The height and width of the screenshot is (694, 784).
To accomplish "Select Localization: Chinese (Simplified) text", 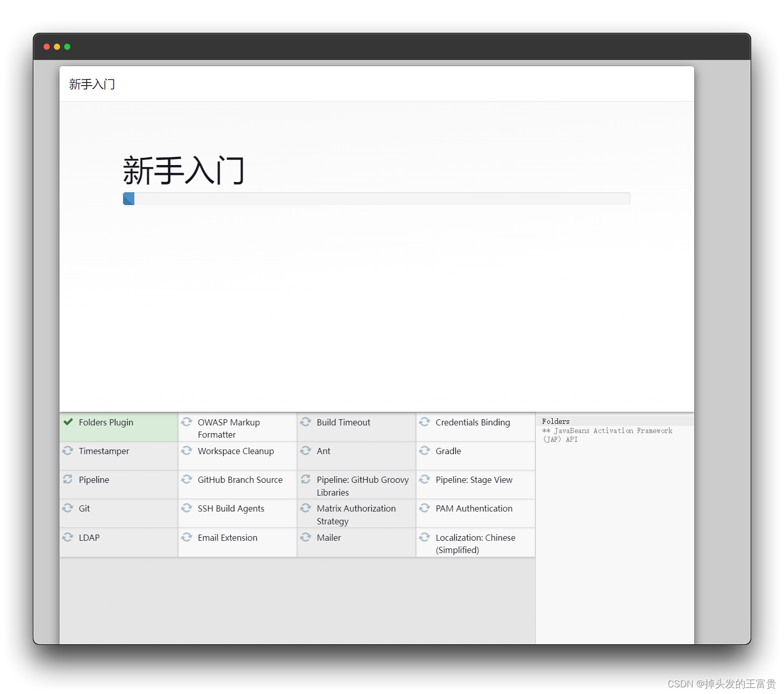I will click(x=475, y=544).
